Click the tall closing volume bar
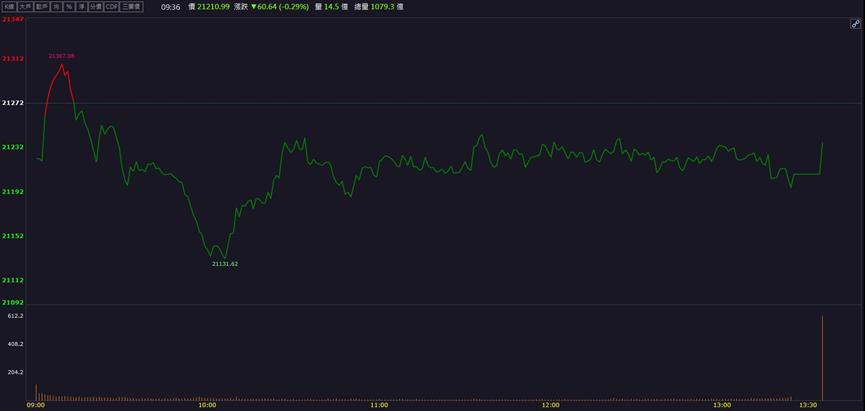Image resolution: width=865 pixels, height=411 pixels. click(x=823, y=359)
